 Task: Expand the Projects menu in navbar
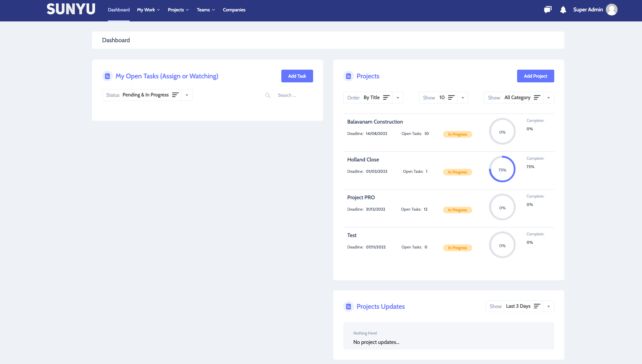[x=178, y=10]
